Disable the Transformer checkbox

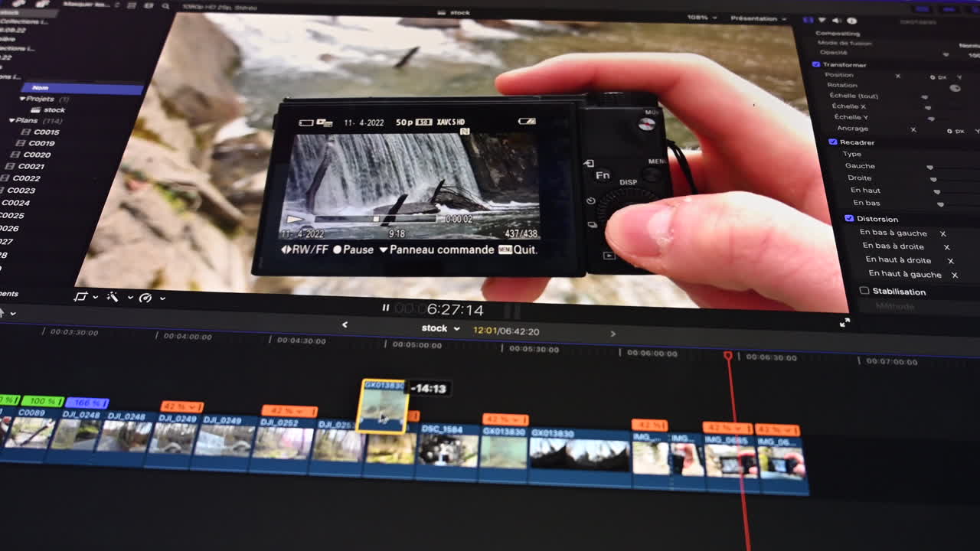pos(816,64)
